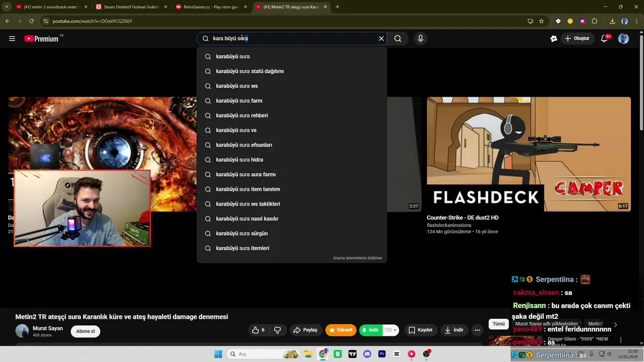Click in the YouTube search input field

292,39
